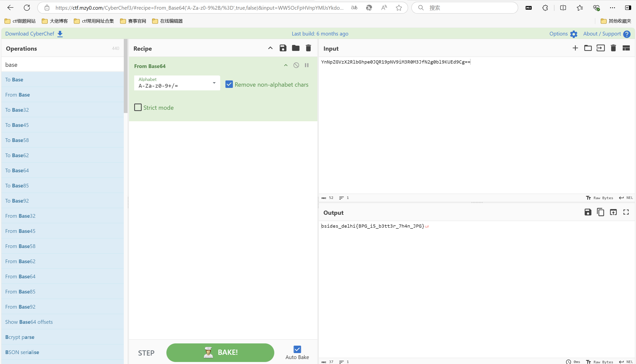The height and width of the screenshot is (364, 636).
Task: Open Options settings
Action: coord(563,34)
